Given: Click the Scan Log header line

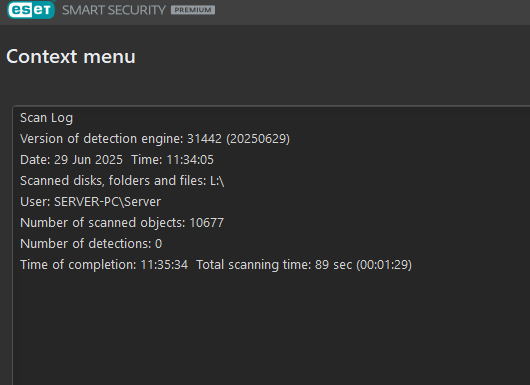Looking at the screenshot, I should click(x=46, y=118).
